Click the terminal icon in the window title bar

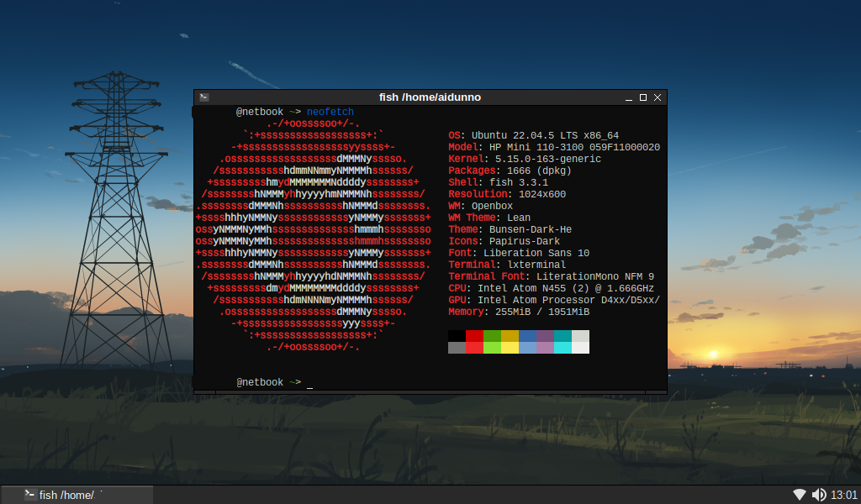[204, 97]
